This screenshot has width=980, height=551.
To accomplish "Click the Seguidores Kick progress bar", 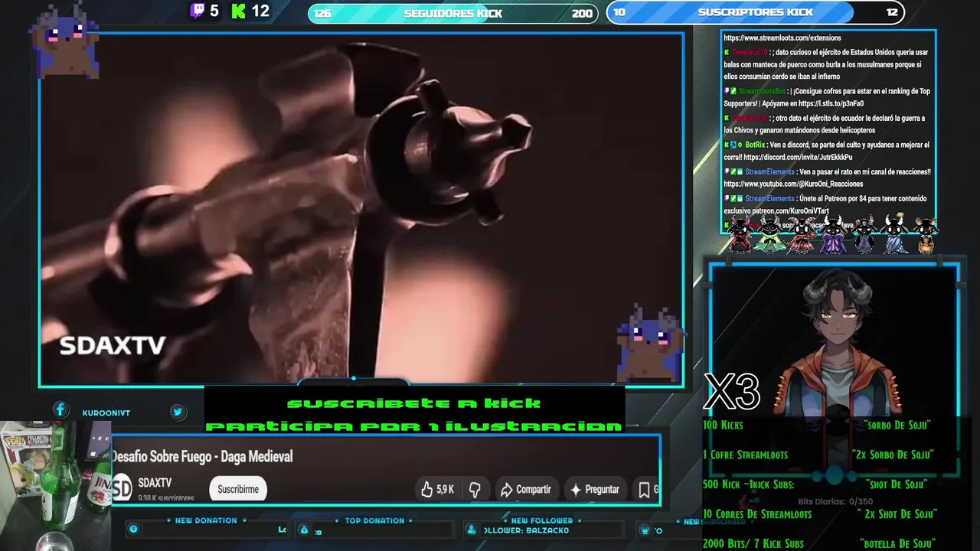I will coord(453,13).
